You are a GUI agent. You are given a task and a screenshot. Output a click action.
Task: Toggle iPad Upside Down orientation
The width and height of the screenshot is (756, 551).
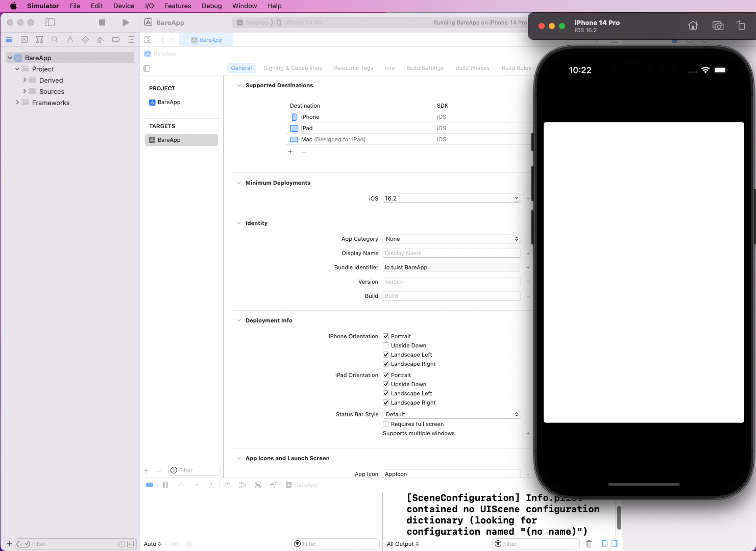tap(386, 384)
